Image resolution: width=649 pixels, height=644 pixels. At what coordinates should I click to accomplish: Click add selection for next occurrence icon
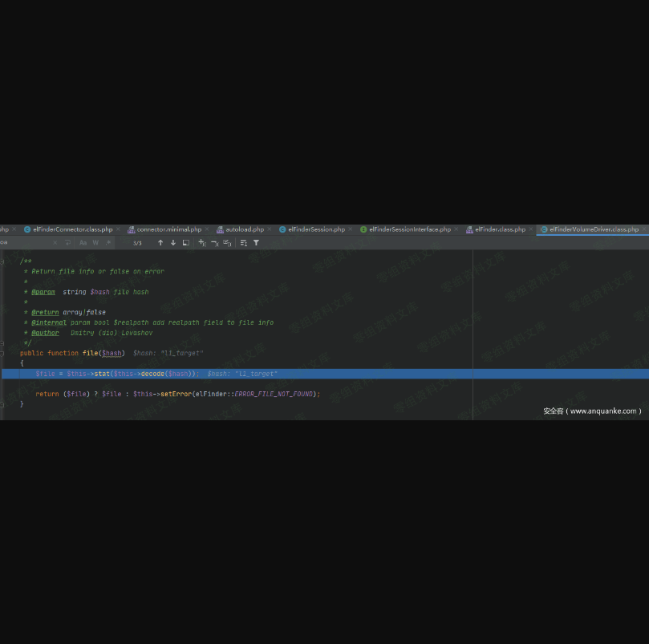tap(202, 243)
